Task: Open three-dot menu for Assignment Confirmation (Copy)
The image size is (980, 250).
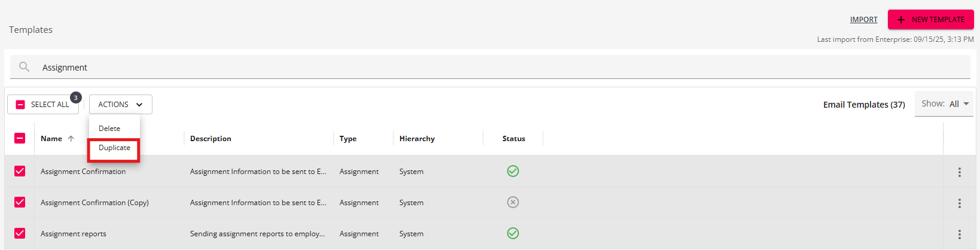Action: pos(959,203)
